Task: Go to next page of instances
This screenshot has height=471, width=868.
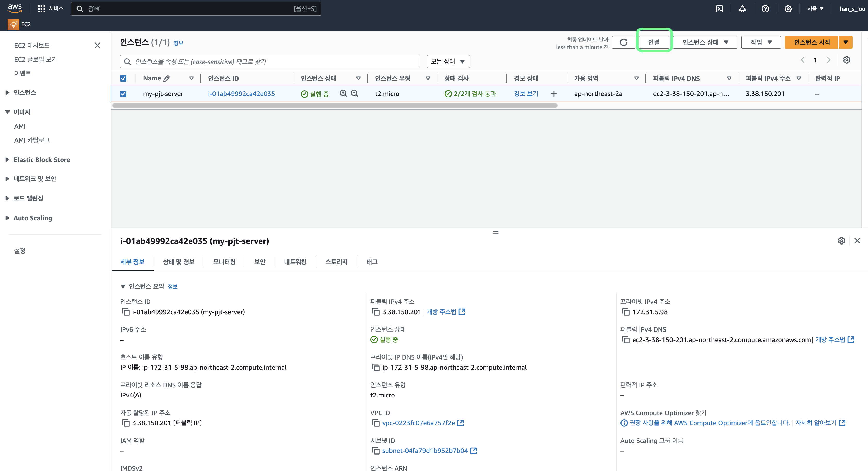Action: pyautogui.click(x=829, y=60)
